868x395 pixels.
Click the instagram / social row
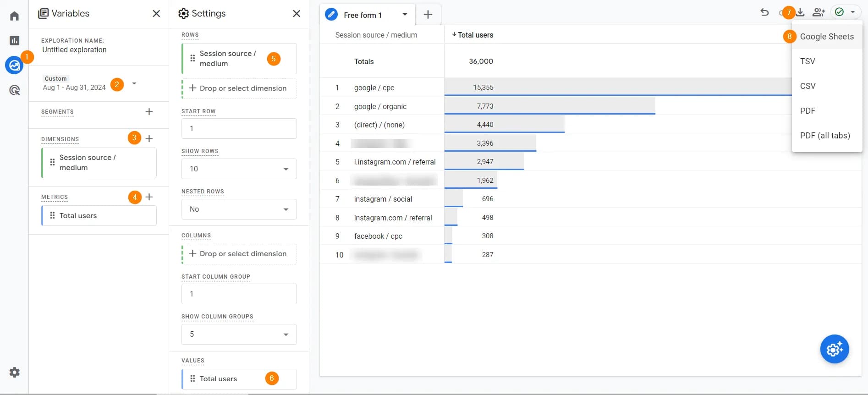383,199
